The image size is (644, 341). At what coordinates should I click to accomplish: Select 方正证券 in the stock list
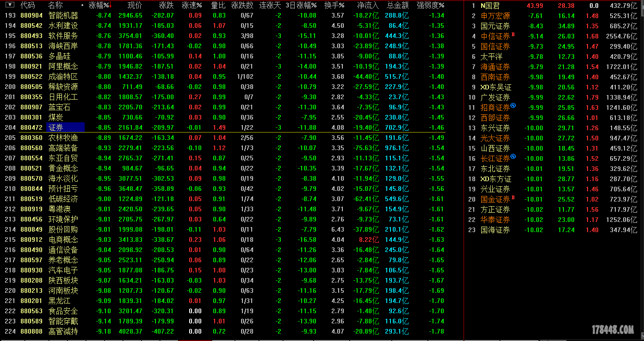pos(495,209)
